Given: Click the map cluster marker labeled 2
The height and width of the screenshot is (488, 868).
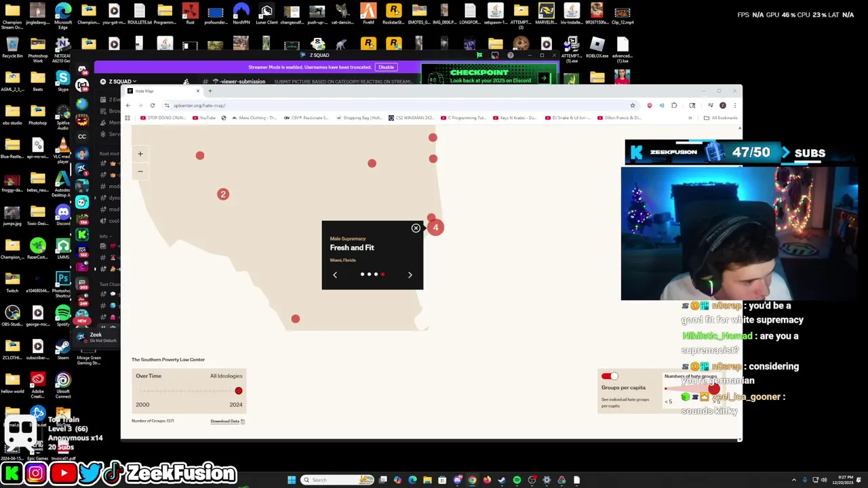Looking at the screenshot, I should click(x=223, y=195).
